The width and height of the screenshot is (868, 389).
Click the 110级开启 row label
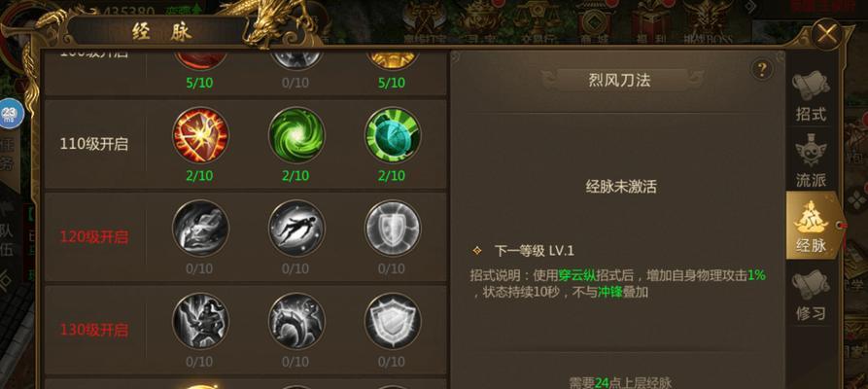tap(94, 145)
